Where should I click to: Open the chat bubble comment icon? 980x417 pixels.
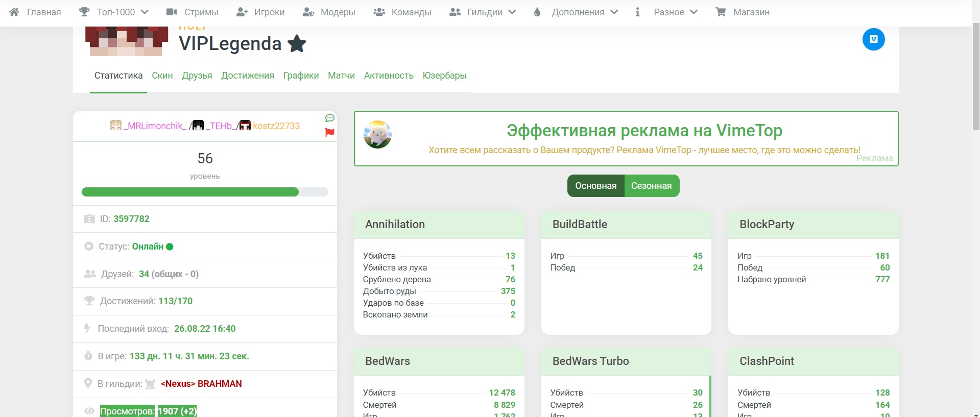[329, 118]
